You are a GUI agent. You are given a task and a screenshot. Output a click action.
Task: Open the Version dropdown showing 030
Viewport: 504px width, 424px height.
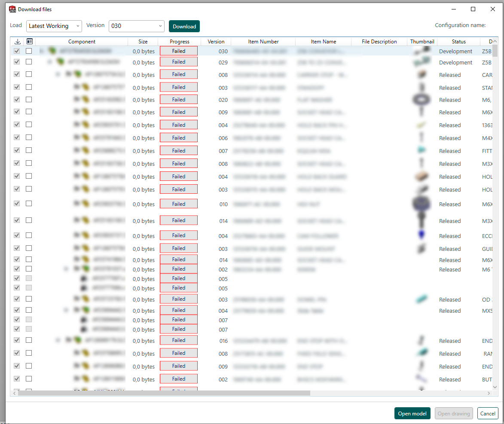136,26
